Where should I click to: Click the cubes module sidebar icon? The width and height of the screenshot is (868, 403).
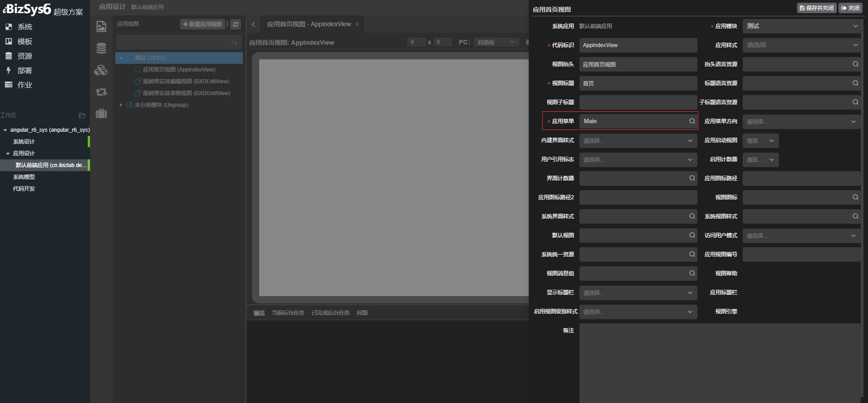101,70
